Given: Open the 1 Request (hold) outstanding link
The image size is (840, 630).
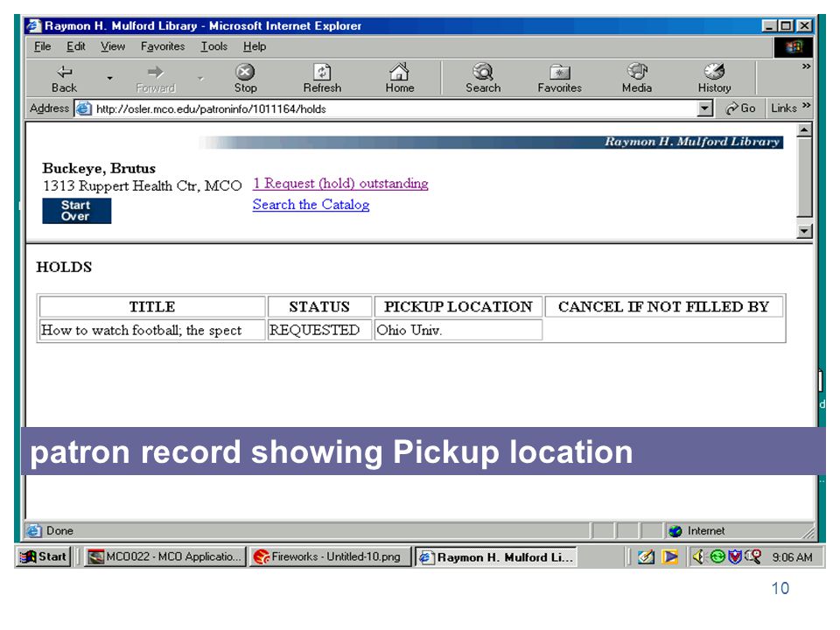Looking at the screenshot, I should 340,183.
